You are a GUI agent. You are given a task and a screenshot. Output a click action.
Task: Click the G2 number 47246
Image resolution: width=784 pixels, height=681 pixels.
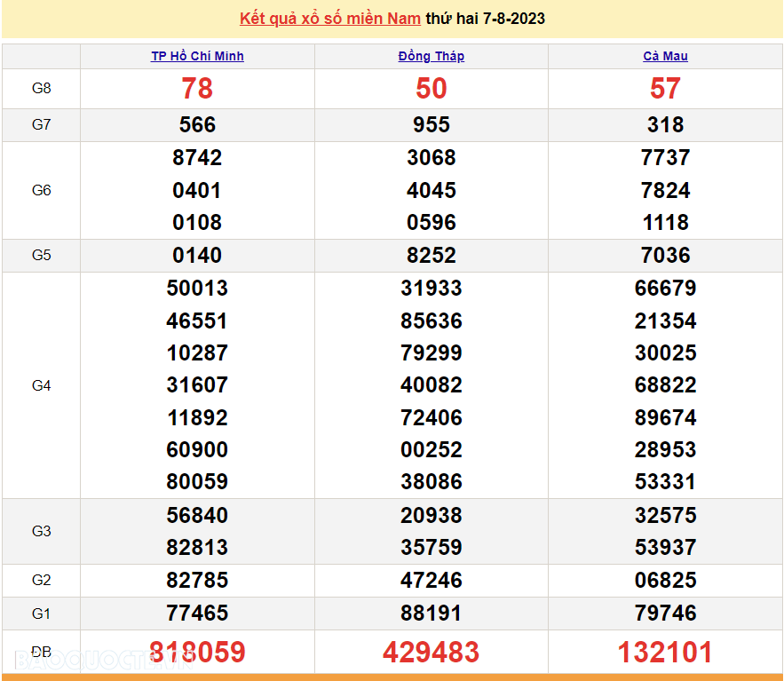432,581
